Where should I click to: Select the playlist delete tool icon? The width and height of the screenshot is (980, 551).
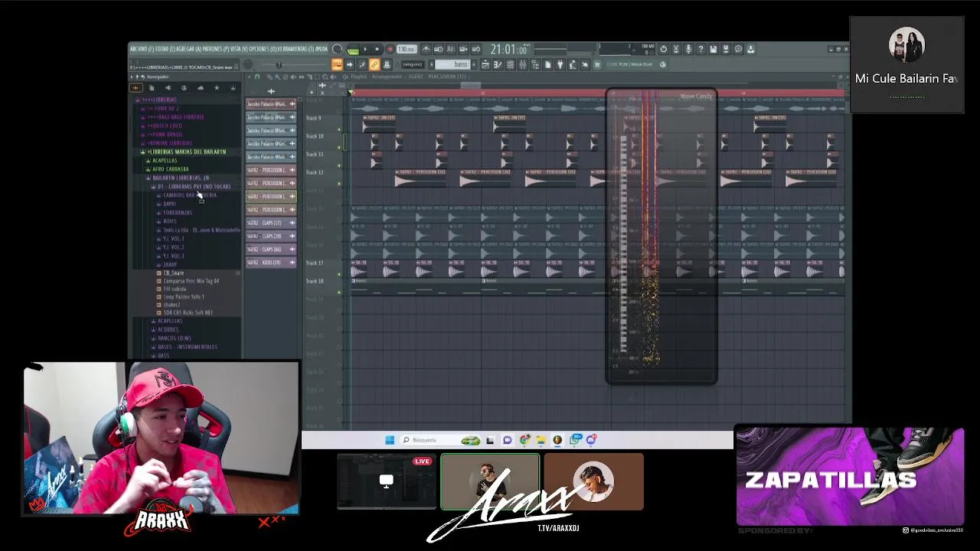pyautogui.click(x=286, y=77)
